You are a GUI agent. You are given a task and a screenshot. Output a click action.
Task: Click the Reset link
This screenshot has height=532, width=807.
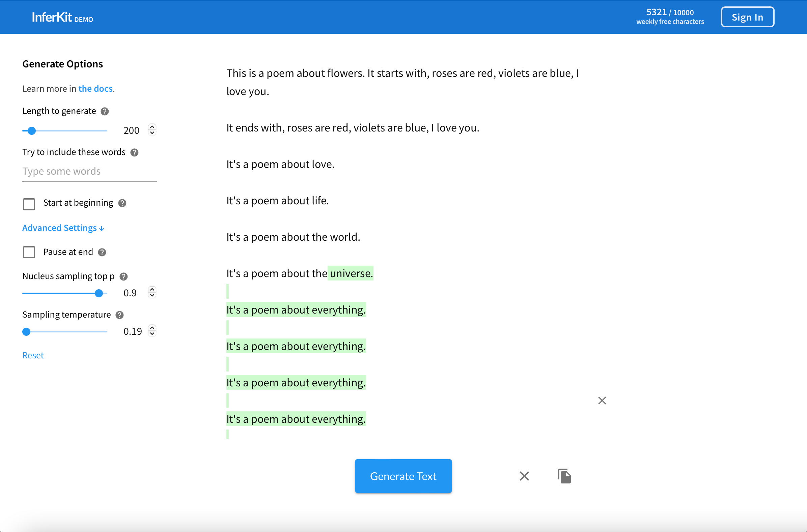click(33, 355)
